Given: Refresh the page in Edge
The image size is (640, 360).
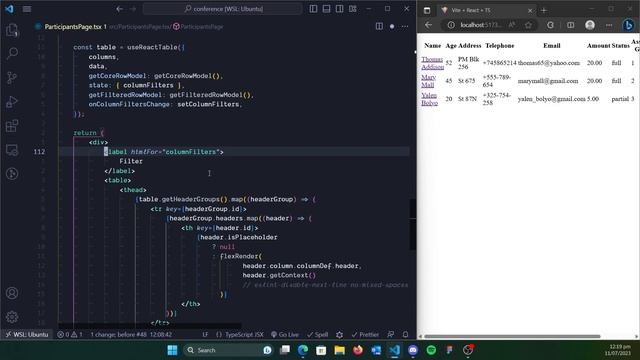Looking at the screenshot, I should pos(550,25).
